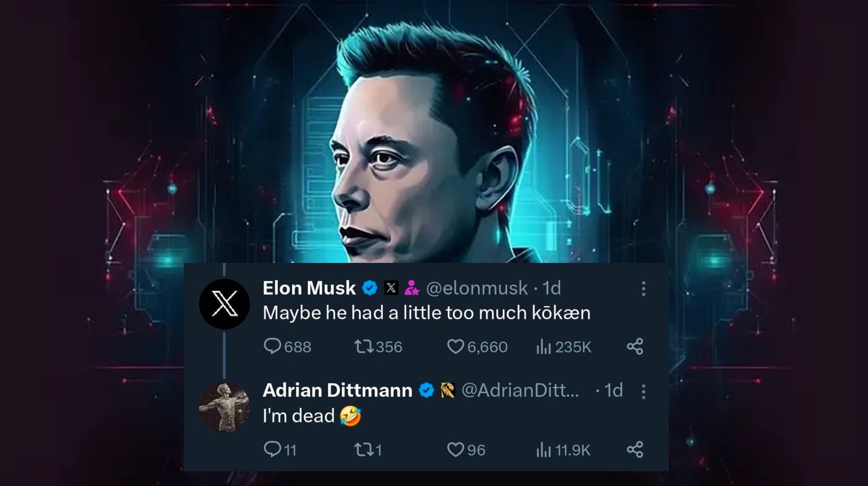Click the share icon on Adrian Dittmann's tweet
Screen dimensions: 868x486
coord(635,450)
